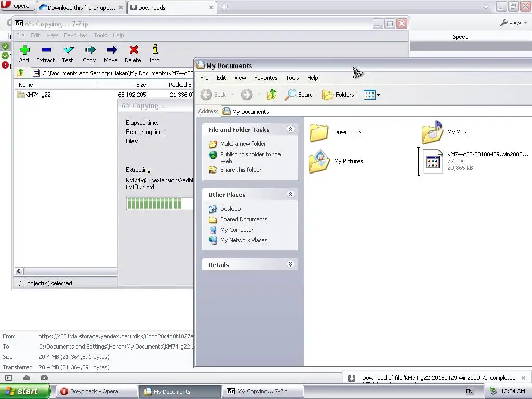532x399 pixels.
Task: Click the 7-Zip horizontal scrollbar left arrow
Action: tap(19, 271)
